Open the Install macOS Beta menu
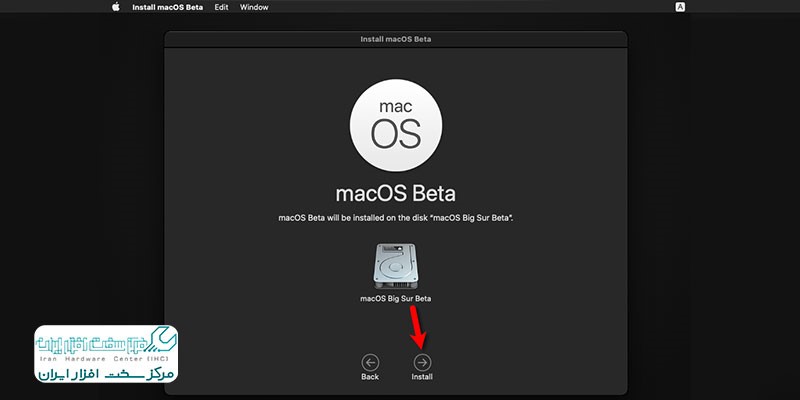This screenshot has height=400, width=800. [x=167, y=7]
